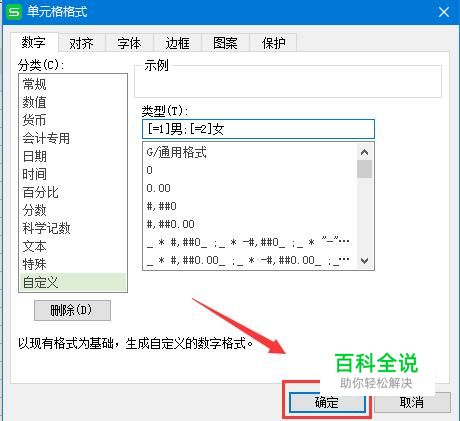Viewport: 460px width, 421px height.
Task: Choose 会计专用 category
Action: point(73,138)
